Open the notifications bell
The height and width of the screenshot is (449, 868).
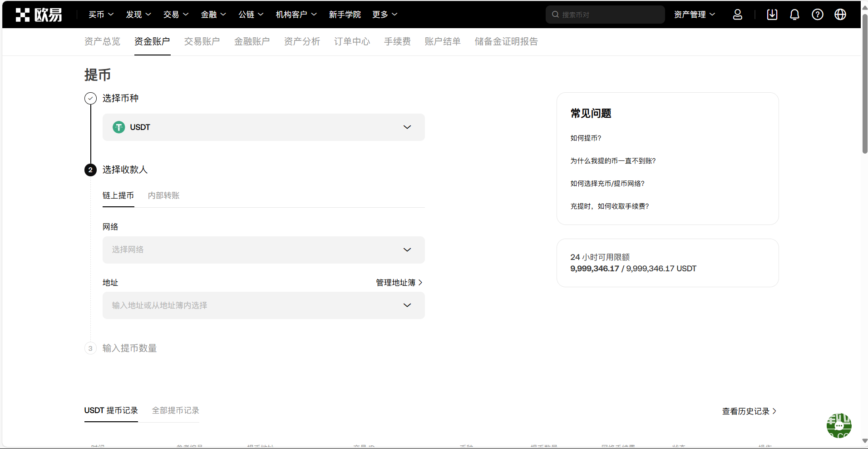[794, 15]
